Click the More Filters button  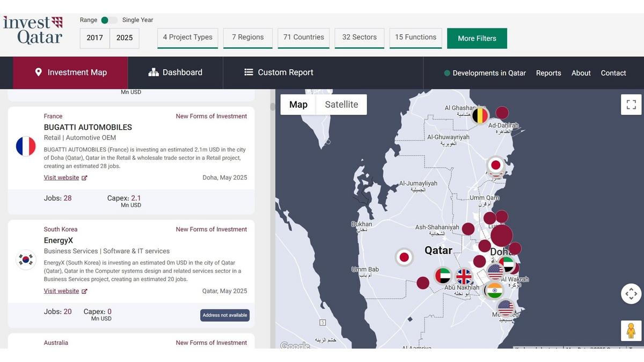tap(477, 39)
